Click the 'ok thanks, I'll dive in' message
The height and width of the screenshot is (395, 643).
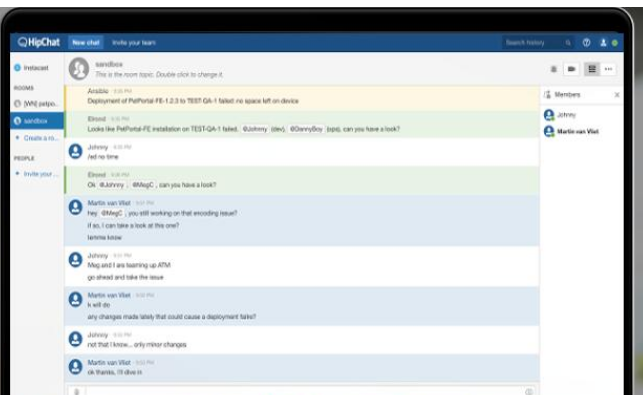point(115,372)
